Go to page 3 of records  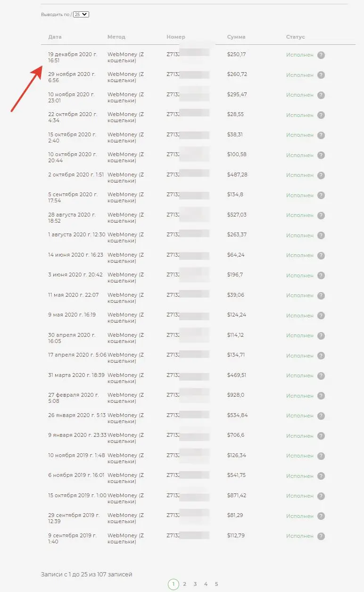click(x=195, y=584)
